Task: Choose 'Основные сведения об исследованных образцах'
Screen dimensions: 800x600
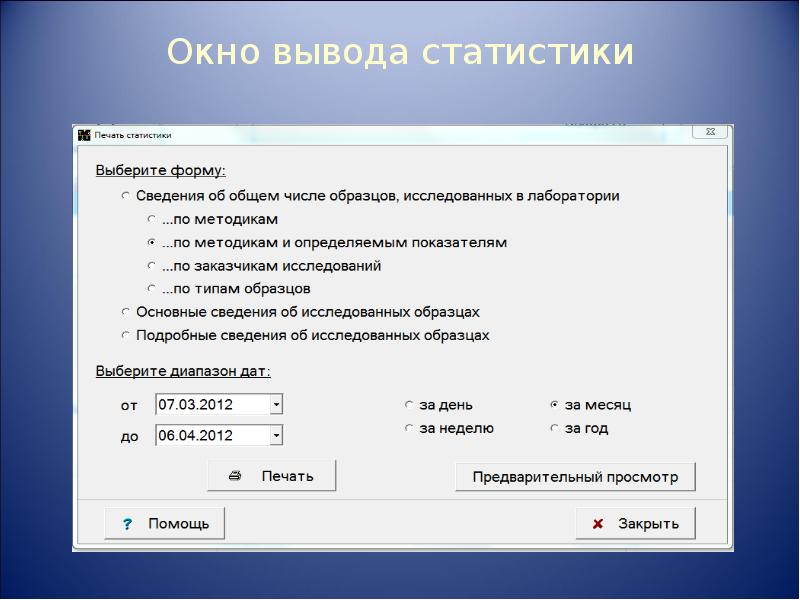Action: [x=125, y=312]
